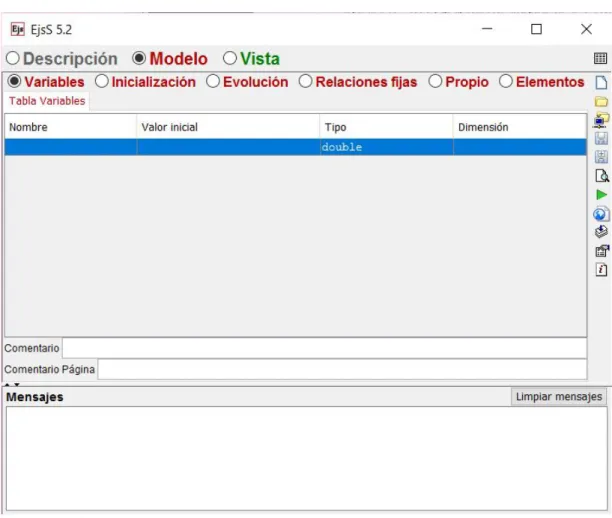Open from digital library network folder icon
This screenshot has height=518, width=612.
coord(601,120)
